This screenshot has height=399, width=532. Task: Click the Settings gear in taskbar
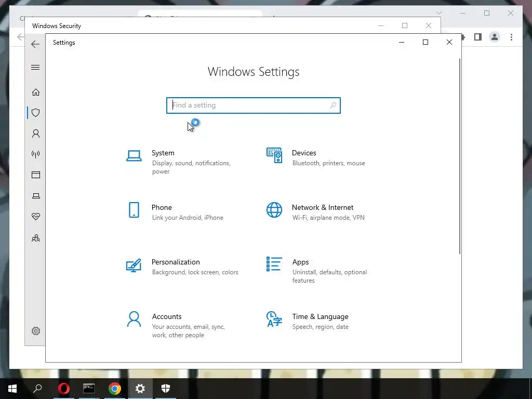pyautogui.click(x=140, y=389)
